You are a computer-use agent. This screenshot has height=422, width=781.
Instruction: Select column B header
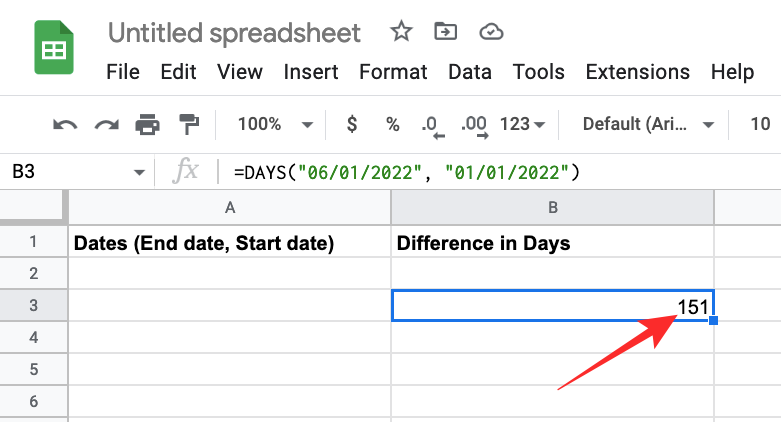tap(552, 207)
